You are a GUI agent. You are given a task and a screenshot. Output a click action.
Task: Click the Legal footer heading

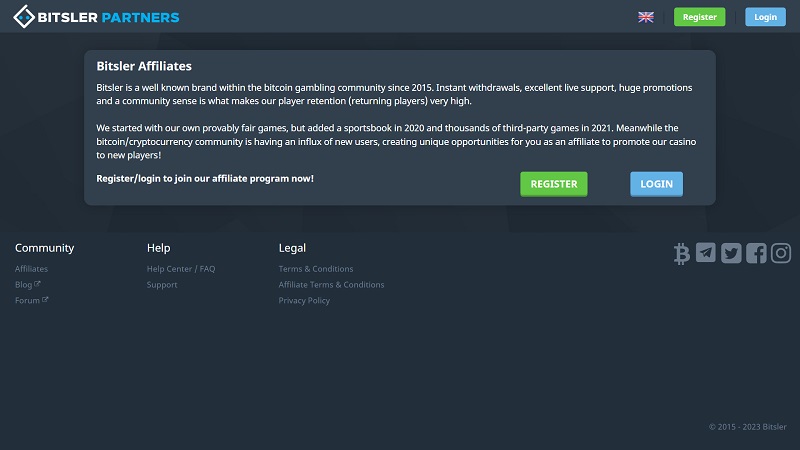(x=292, y=248)
